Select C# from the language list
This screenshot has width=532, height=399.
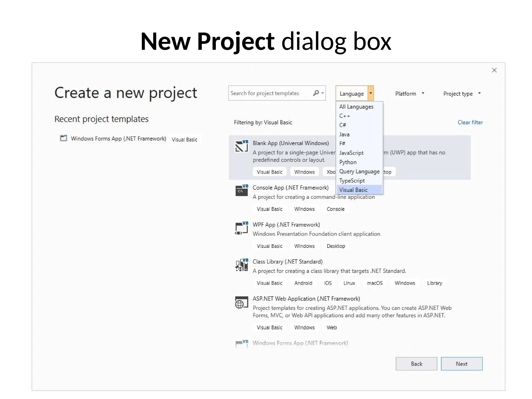point(343,125)
